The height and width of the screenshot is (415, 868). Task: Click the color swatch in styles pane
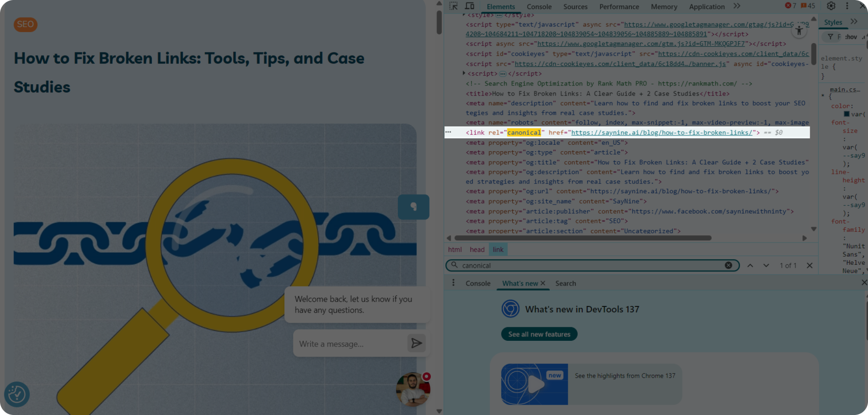846,114
